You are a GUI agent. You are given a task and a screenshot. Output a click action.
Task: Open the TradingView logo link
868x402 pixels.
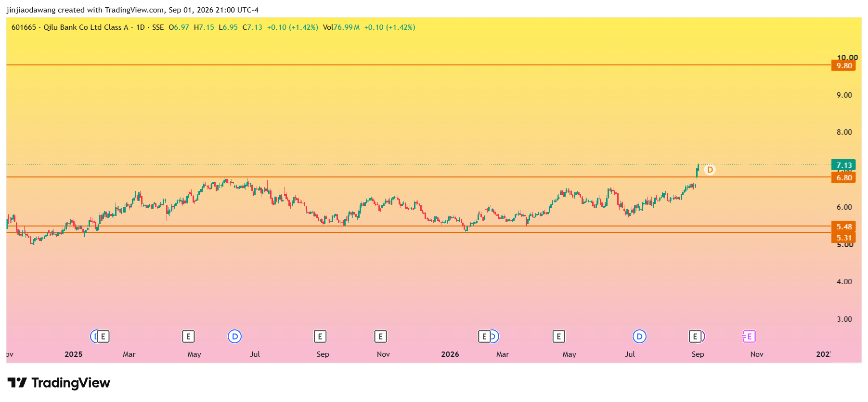pyautogui.click(x=59, y=383)
